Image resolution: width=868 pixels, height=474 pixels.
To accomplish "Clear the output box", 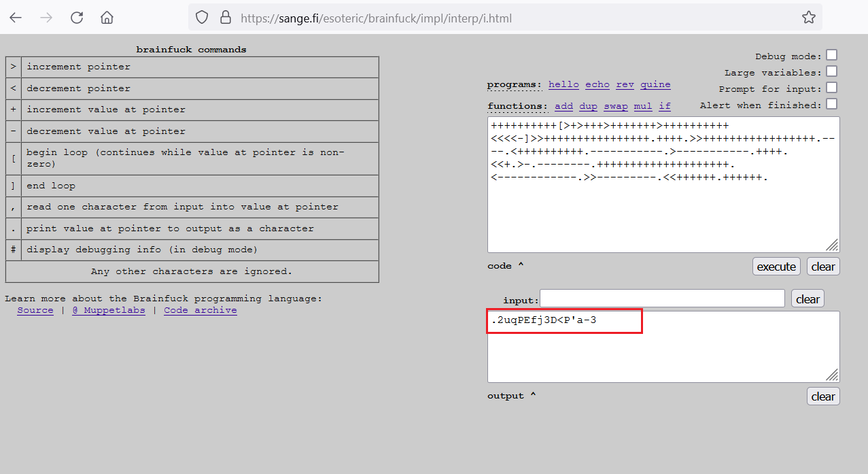I will pyautogui.click(x=823, y=396).
